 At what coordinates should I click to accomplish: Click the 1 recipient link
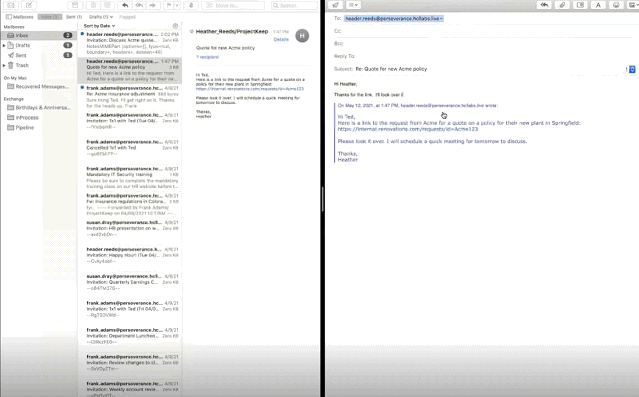coord(207,57)
